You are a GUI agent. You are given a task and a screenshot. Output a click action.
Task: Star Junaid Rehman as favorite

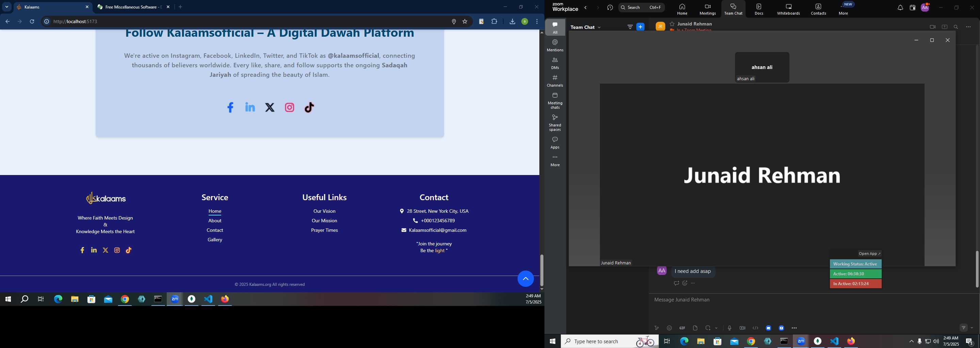[x=672, y=24]
